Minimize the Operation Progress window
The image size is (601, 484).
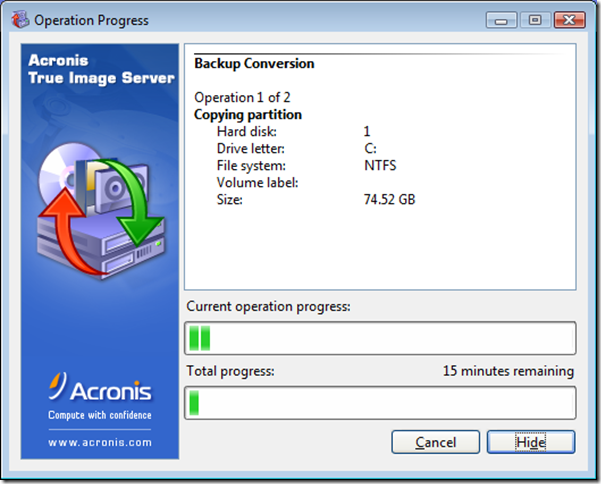coord(503,19)
